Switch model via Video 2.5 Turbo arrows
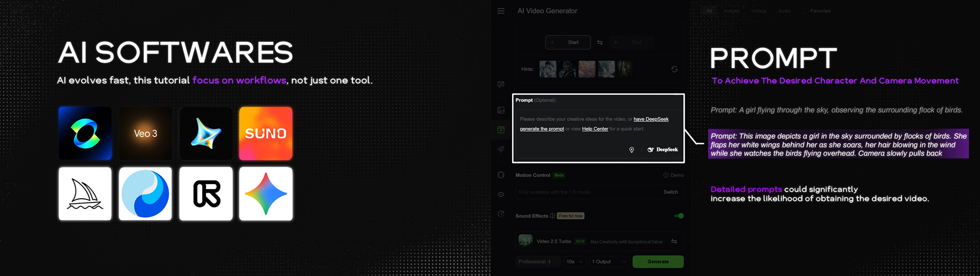The image size is (980, 276). (x=674, y=241)
